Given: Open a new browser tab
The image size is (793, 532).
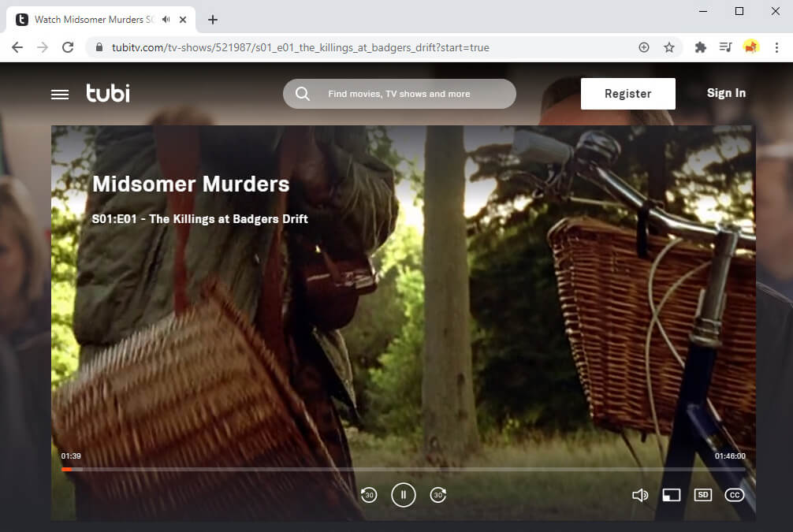Looking at the screenshot, I should pyautogui.click(x=213, y=20).
